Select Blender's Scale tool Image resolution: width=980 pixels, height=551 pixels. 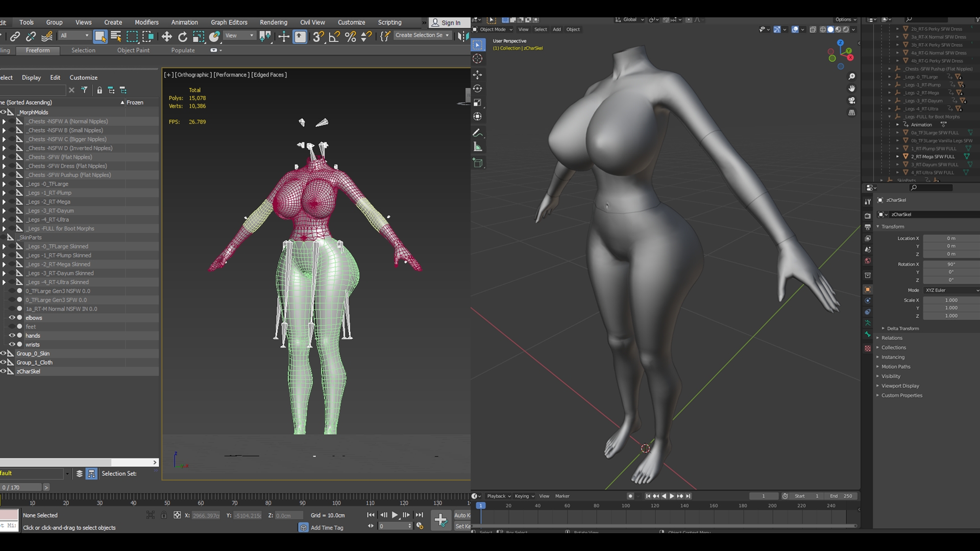(478, 103)
